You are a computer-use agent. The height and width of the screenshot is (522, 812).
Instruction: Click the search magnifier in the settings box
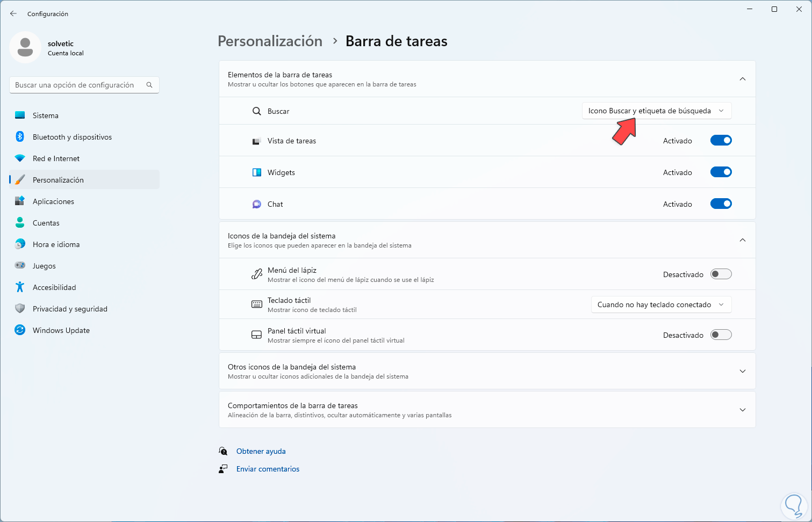[x=149, y=85]
